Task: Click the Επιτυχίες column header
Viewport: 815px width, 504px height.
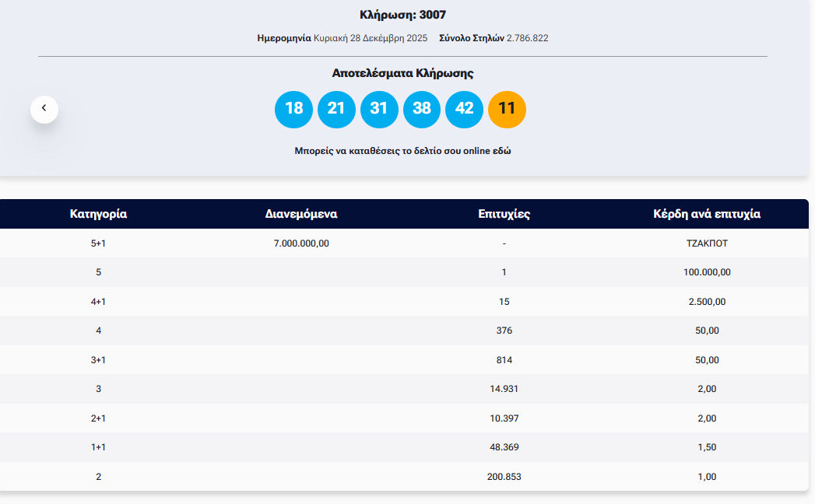Action: pos(504,214)
